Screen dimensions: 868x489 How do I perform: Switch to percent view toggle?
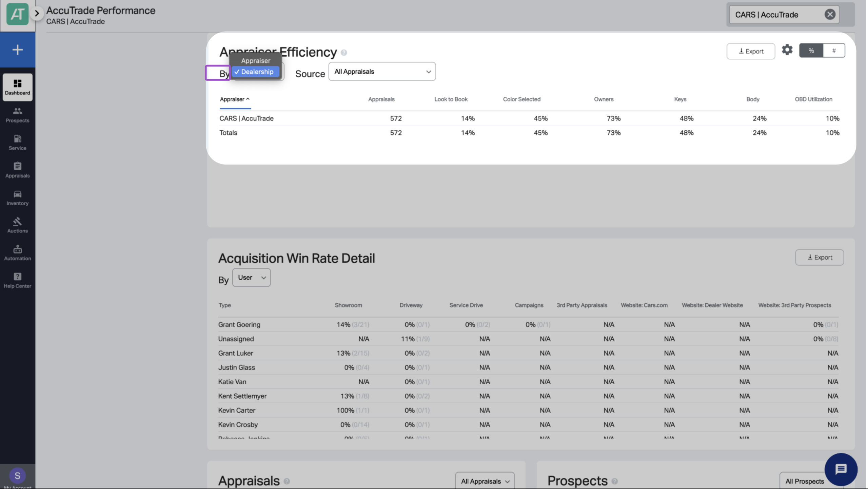pyautogui.click(x=811, y=51)
